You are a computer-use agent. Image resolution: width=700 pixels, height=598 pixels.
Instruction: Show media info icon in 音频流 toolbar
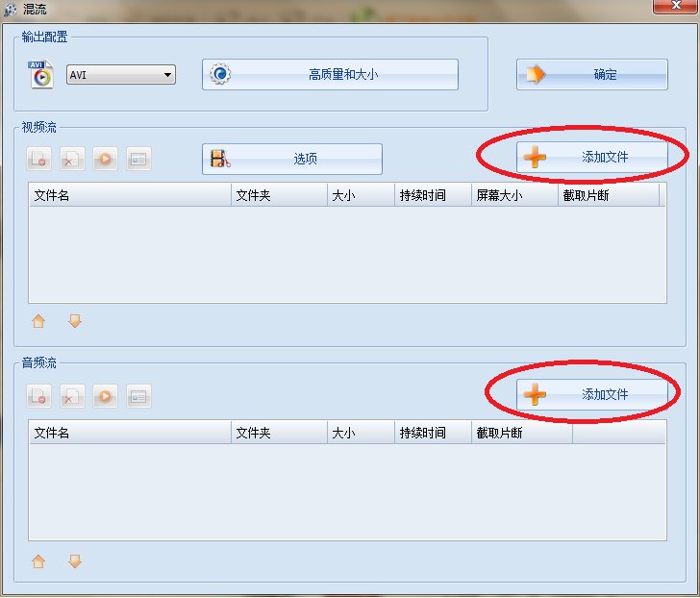pyautogui.click(x=138, y=396)
